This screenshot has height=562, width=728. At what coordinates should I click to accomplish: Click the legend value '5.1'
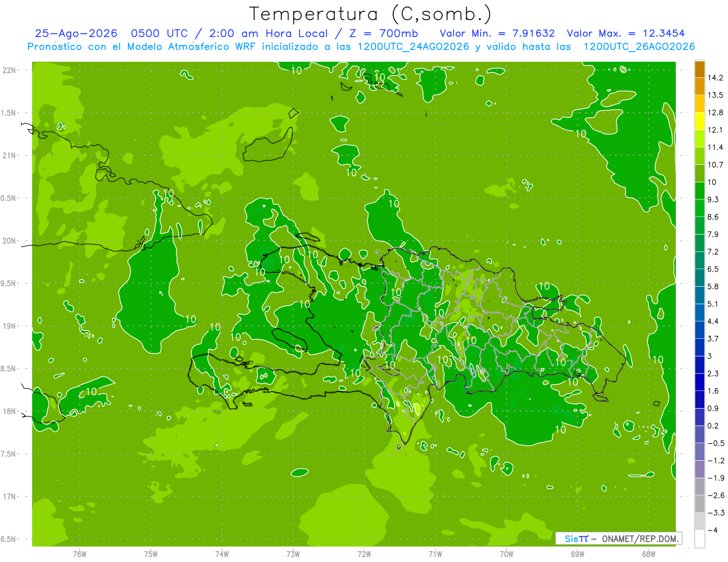click(713, 304)
